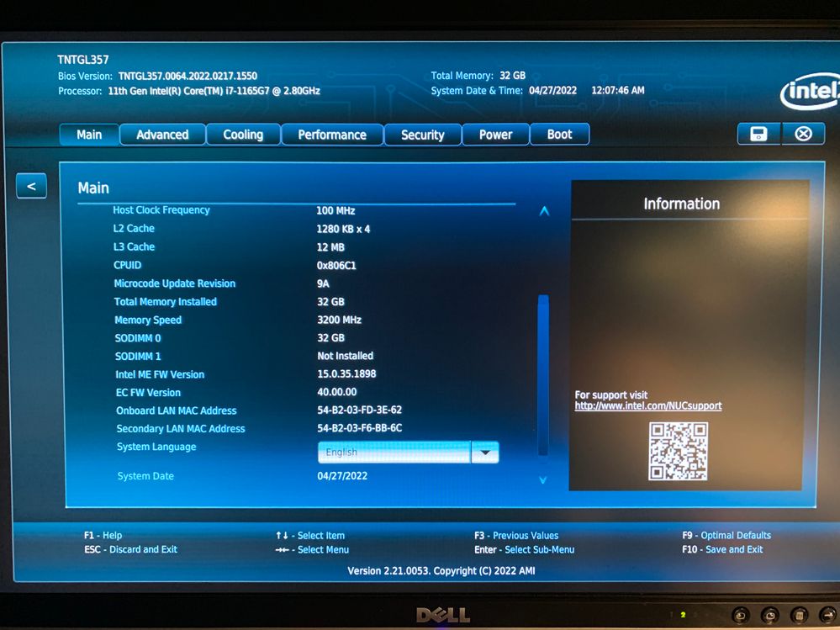This screenshot has width=840, height=630.
Task: Click the Intel logo
Action: tap(810, 91)
